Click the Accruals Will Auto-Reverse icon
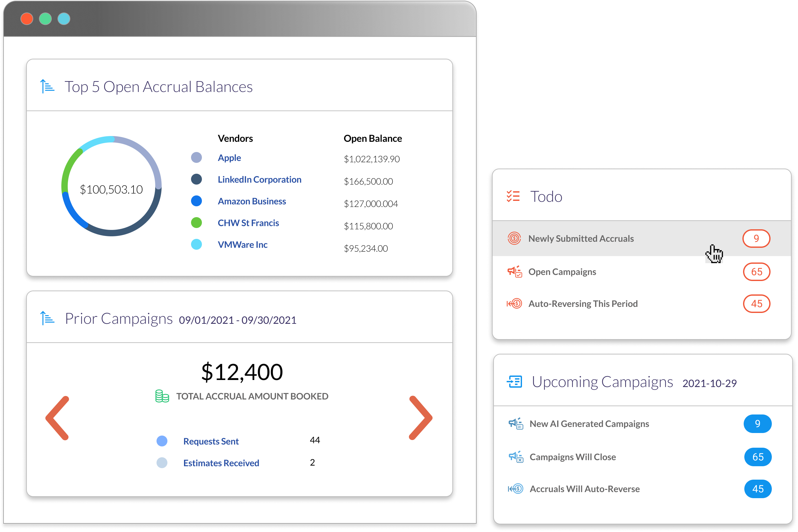 pyautogui.click(x=516, y=489)
